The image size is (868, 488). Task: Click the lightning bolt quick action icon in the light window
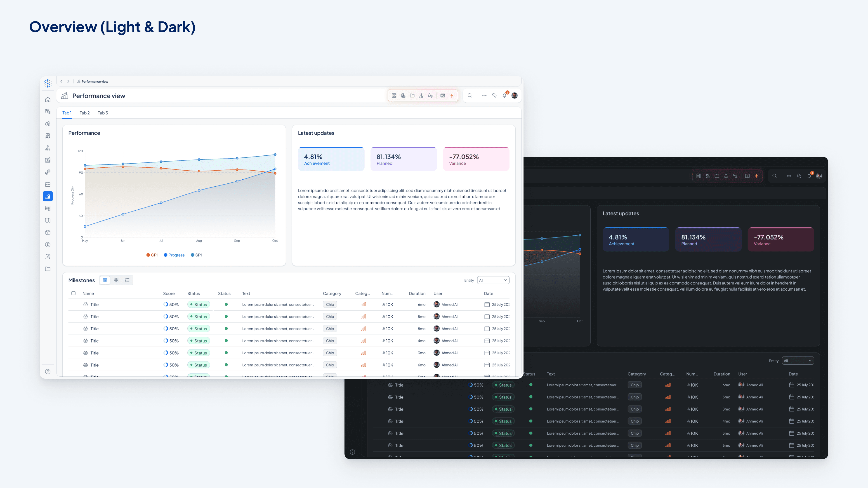[452, 96]
